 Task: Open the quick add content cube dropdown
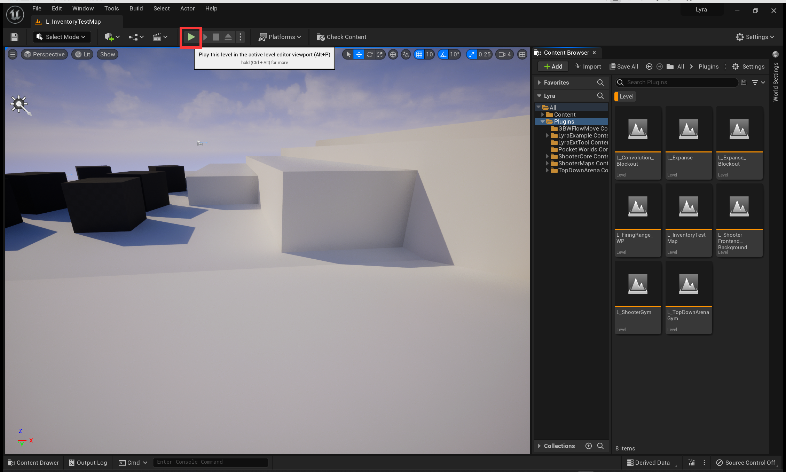pos(112,37)
